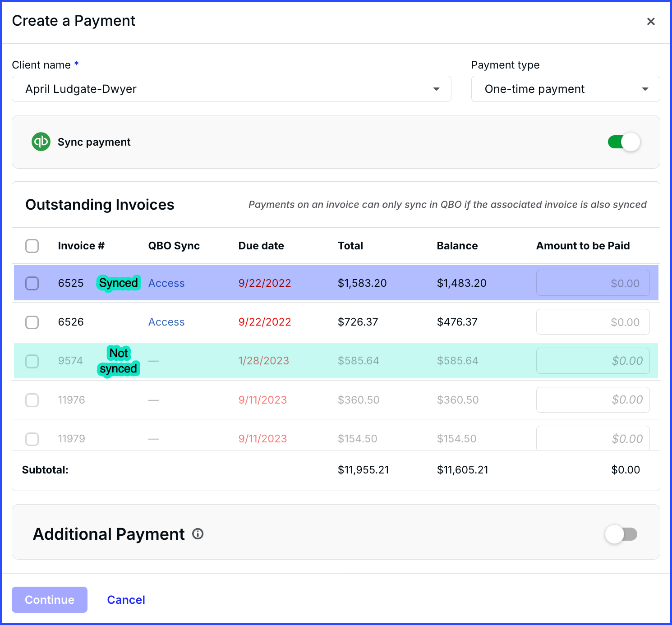Click the Invoice # column header

pos(81,246)
